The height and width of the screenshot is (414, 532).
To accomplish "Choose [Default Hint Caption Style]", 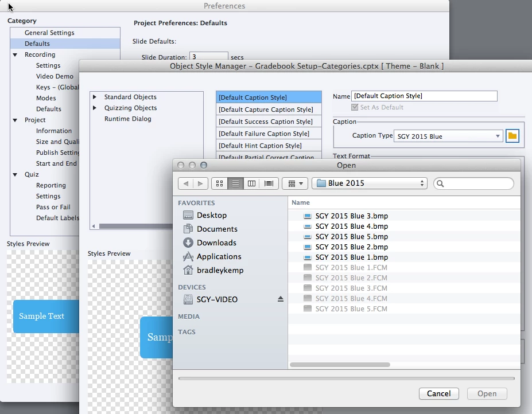I will (x=269, y=146).
